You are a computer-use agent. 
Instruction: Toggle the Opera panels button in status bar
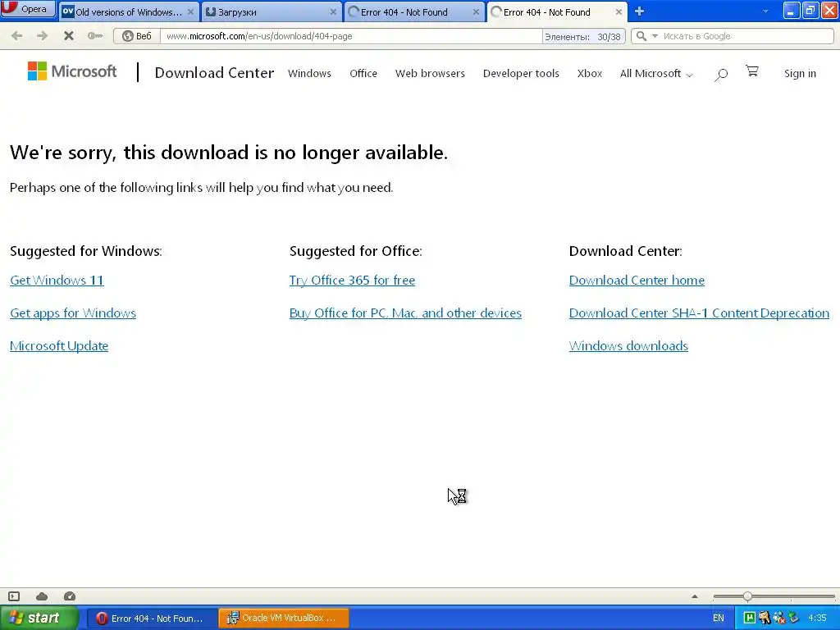[14, 596]
